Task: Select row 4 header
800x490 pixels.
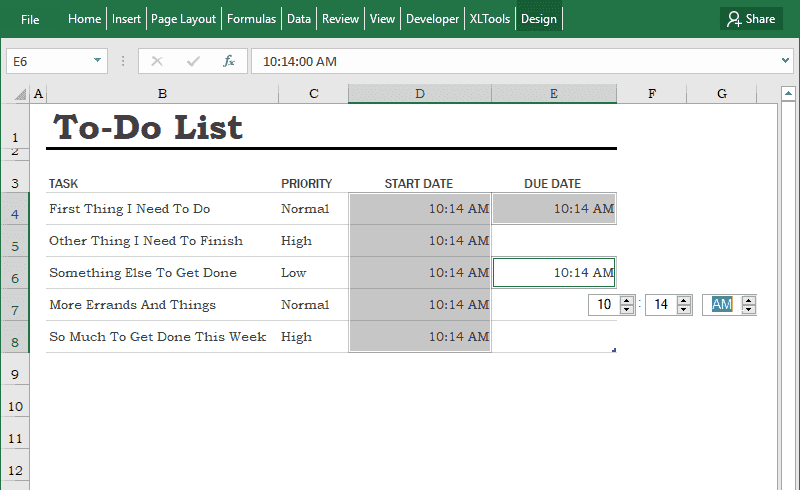Action: click(x=15, y=209)
